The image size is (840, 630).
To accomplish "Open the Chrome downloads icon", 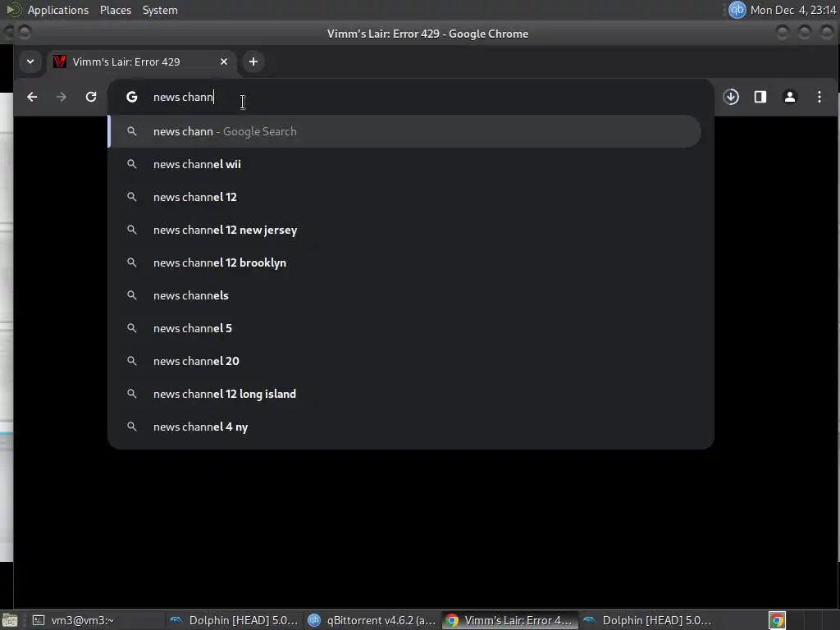I will pyautogui.click(x=731, y=97).
